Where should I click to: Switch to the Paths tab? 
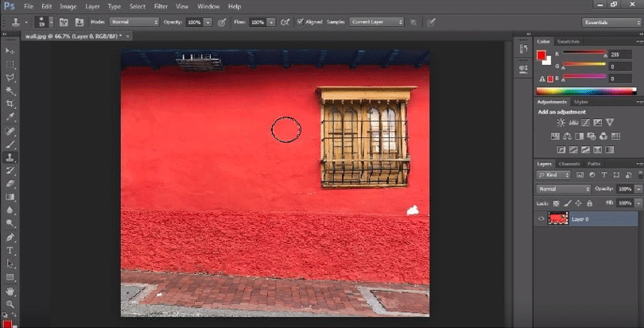coord(593,164)
